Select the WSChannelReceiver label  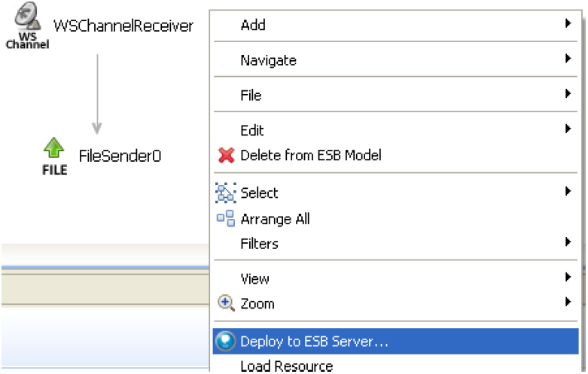pos(123,26)
